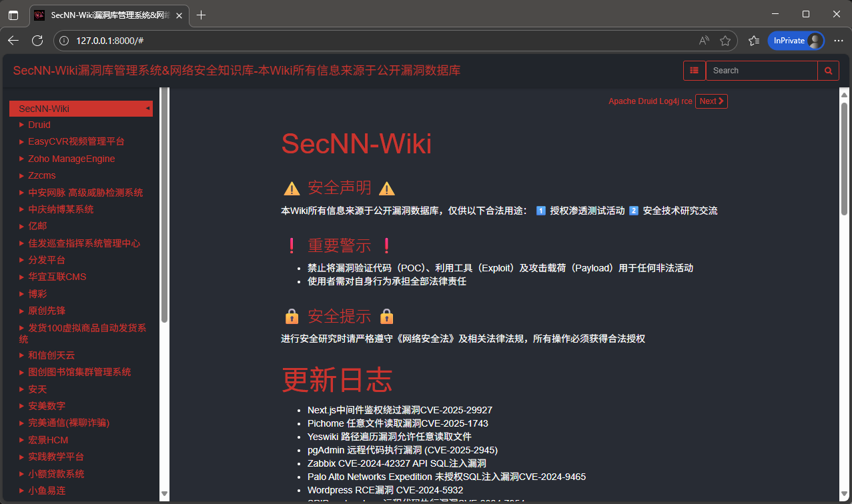Expand 中安网脉 高级威胁检测系统 item
Viewport: 852px width, 504px height.
coord(81,193)
